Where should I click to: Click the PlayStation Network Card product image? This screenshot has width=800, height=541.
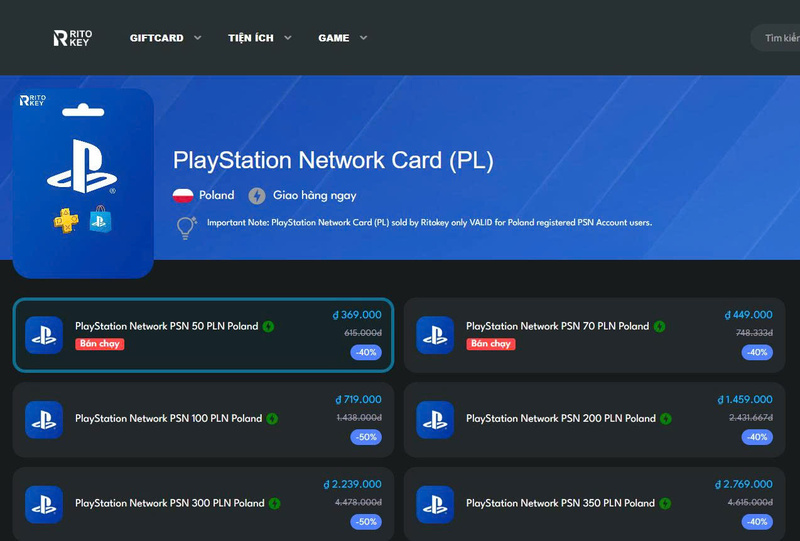coord(83,183)
